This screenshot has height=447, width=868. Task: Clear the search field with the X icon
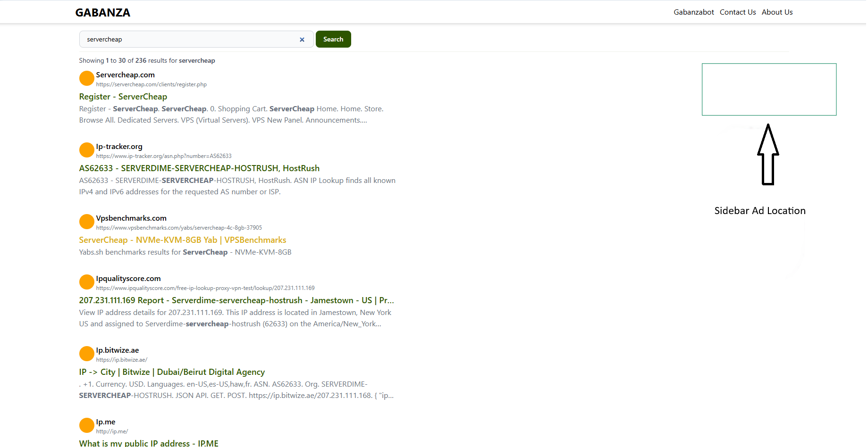(302, 40)
